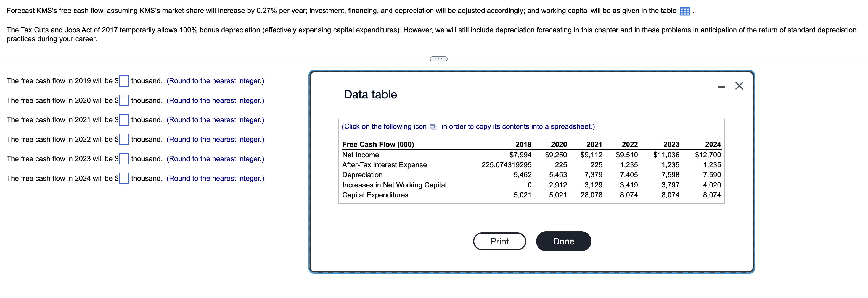Click the X icon to close the Data table
The image size is (868, 298).
click(x=739, y=85)
